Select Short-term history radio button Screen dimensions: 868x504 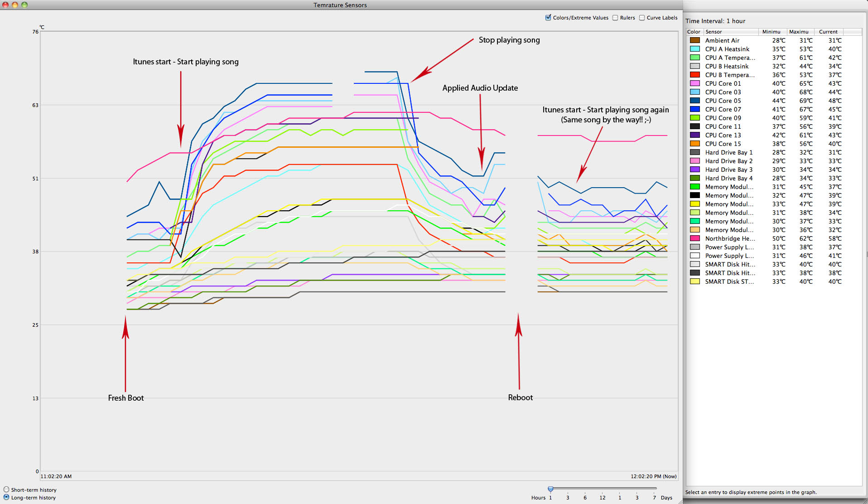[6, 489]
